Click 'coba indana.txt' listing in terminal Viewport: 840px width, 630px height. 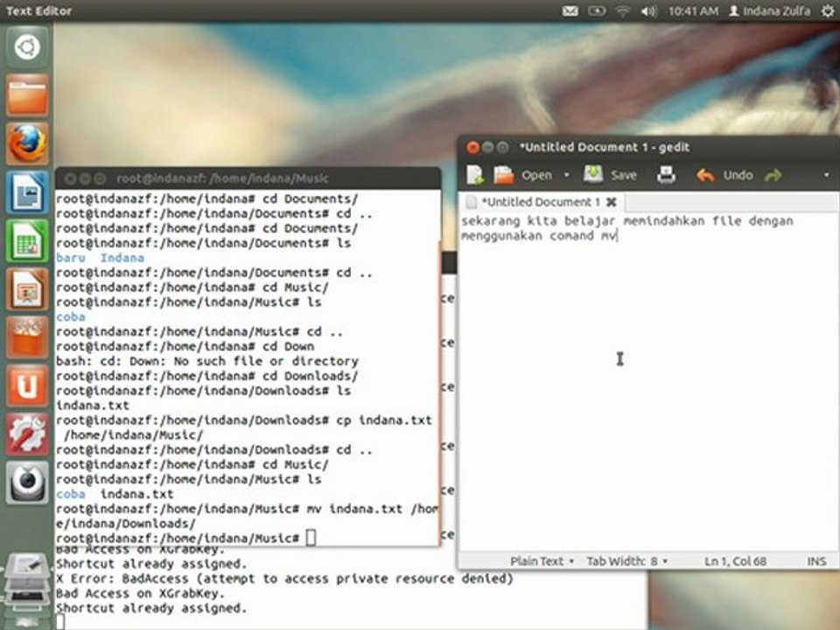click(115, 493)
